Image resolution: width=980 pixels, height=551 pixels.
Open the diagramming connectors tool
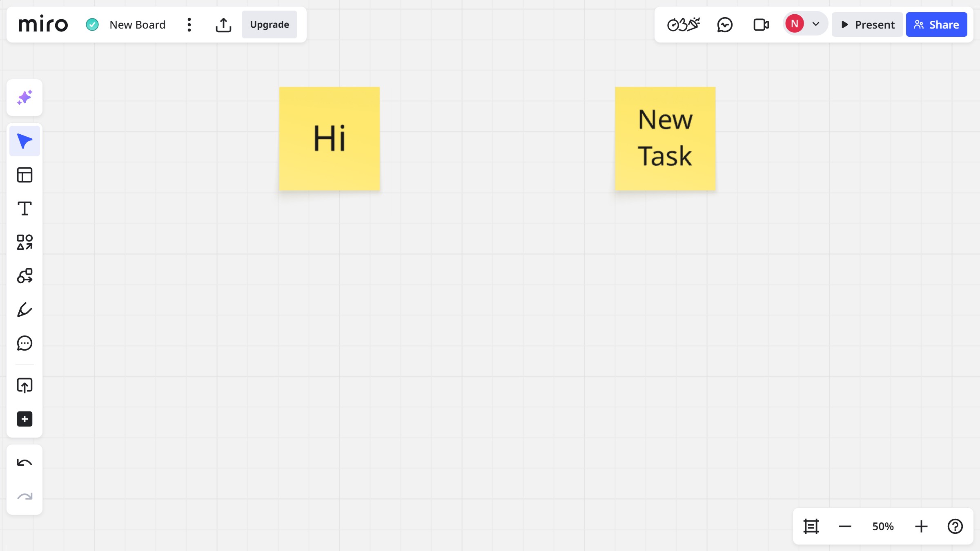[x=24, y=276]
